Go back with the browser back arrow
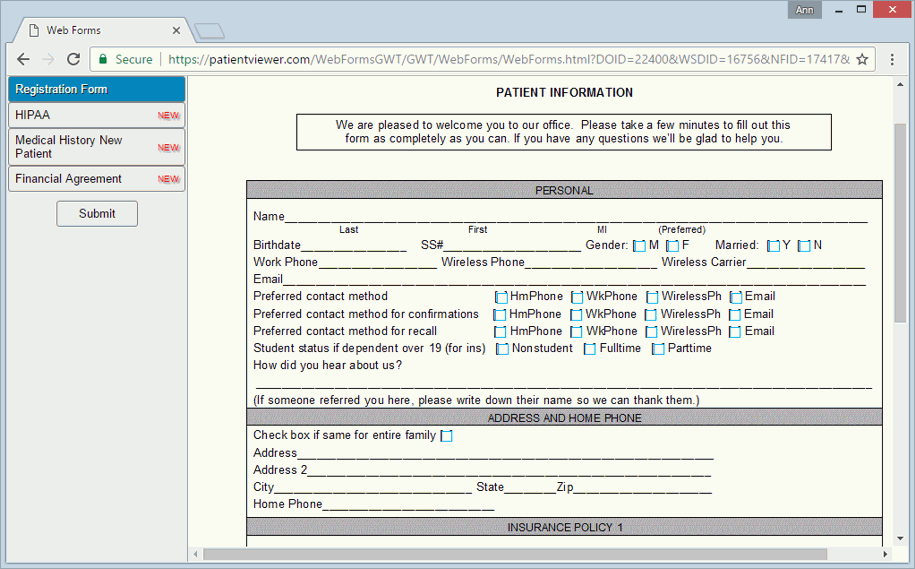Viewport: 915px width, 569px height. tap(23, 59)
